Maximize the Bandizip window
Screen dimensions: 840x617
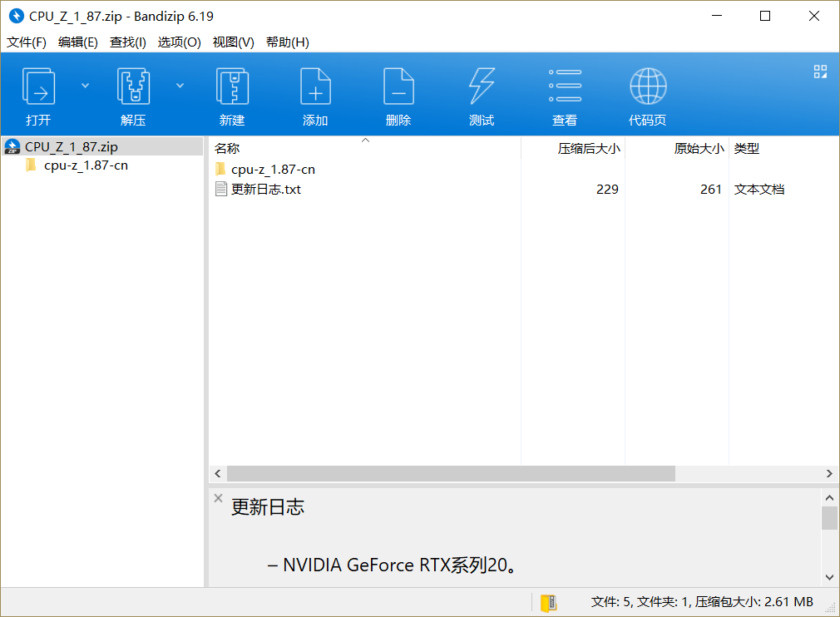click(x=765, y=16)
